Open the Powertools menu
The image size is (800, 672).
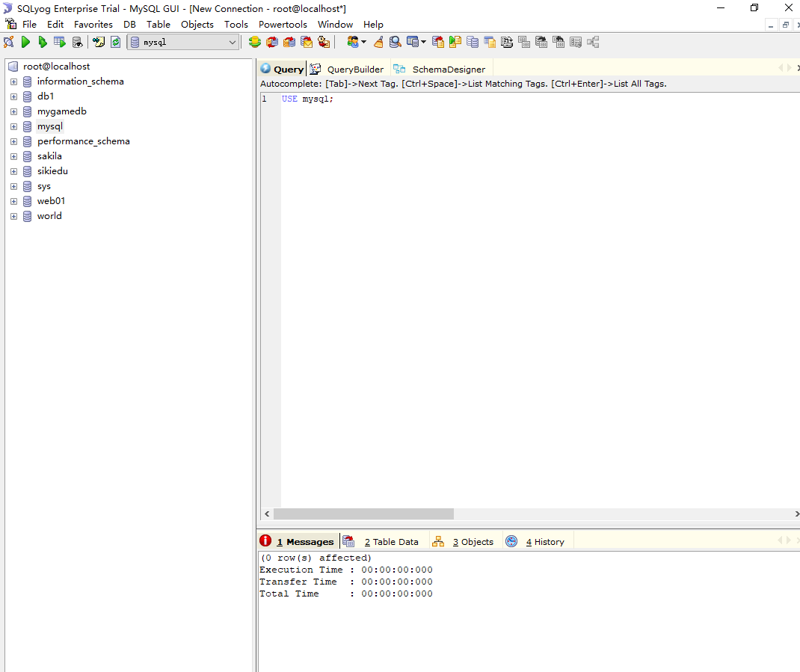coord(283,25)
